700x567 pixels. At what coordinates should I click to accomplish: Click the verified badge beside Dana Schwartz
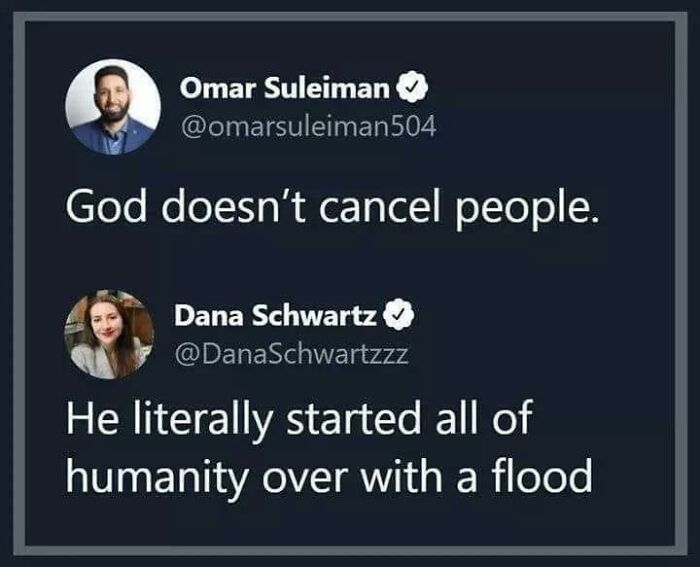point(399,317)
